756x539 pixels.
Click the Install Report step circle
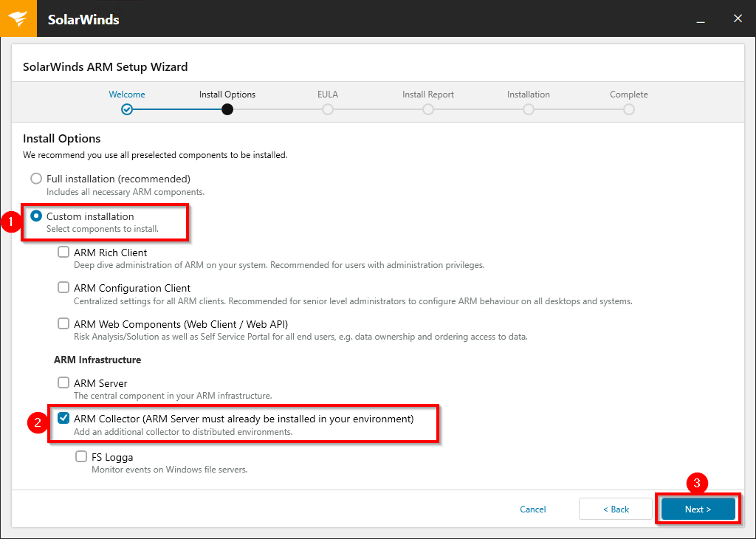(x=428, y=109)
